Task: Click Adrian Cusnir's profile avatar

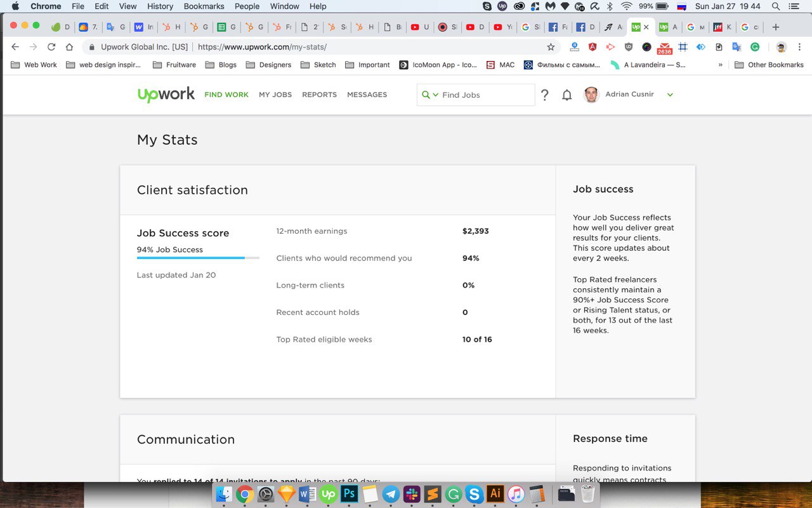Action: (591, 95)
